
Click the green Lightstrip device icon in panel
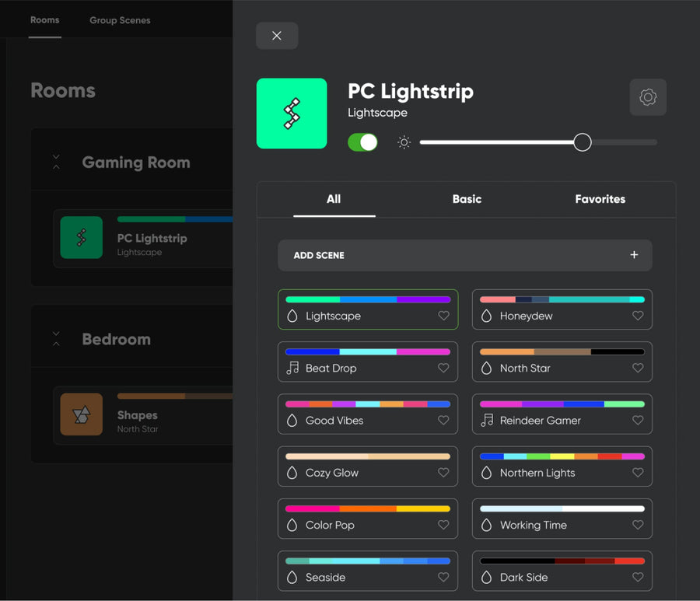(292, 114)
